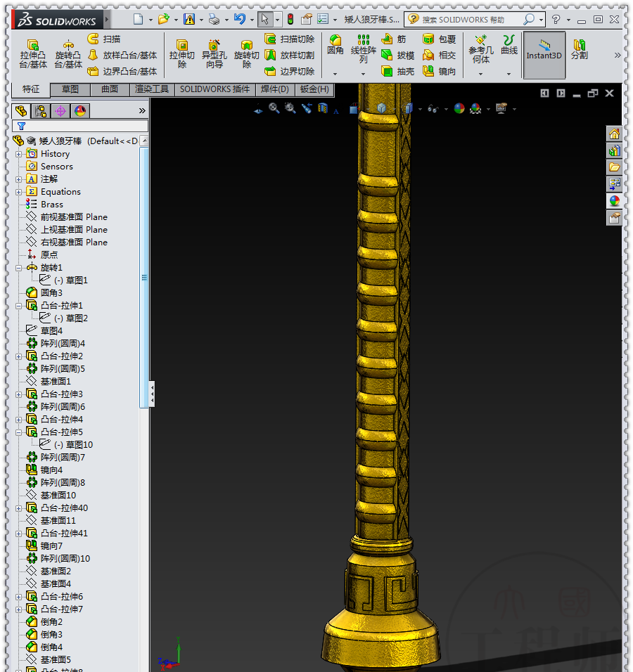The width and height of the screenshot is (633, 672).
Task: Click the Edit Appearance color ball in view toolbar
Action: pos(459,109)
